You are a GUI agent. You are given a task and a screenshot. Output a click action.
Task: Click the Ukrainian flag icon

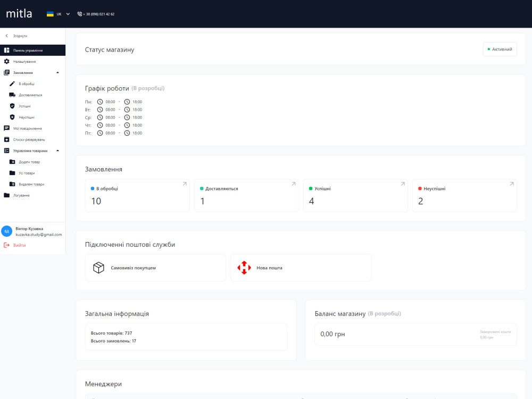(x=50, y=14)
